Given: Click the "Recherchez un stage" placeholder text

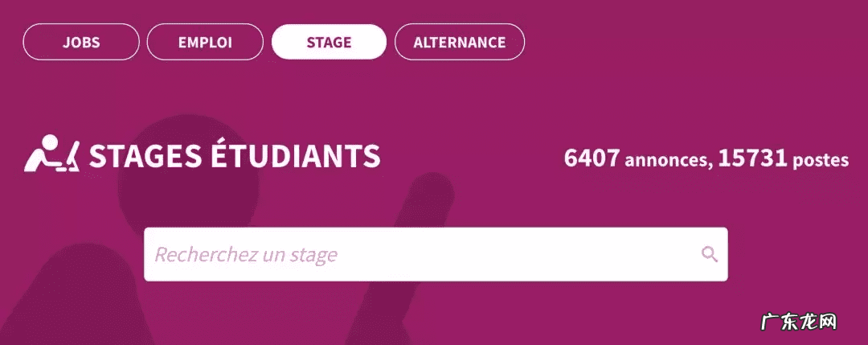Looking at the screenshot, I should [246, 256].
